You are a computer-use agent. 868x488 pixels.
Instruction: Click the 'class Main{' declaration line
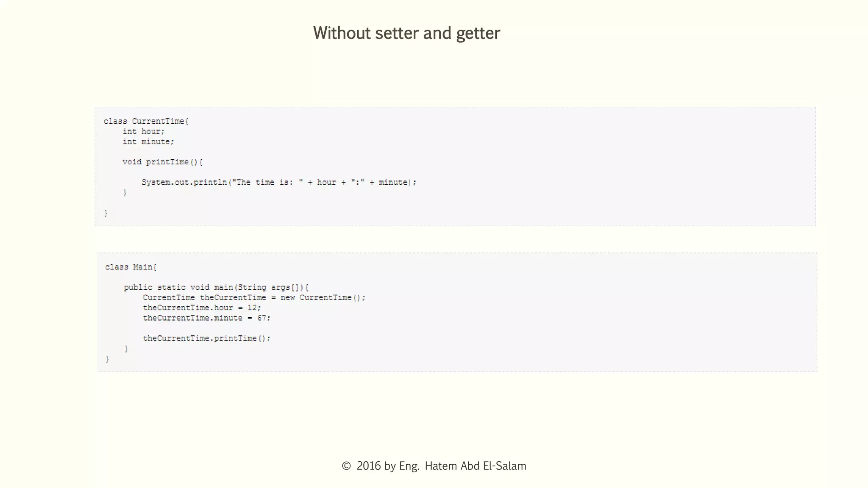131,267
